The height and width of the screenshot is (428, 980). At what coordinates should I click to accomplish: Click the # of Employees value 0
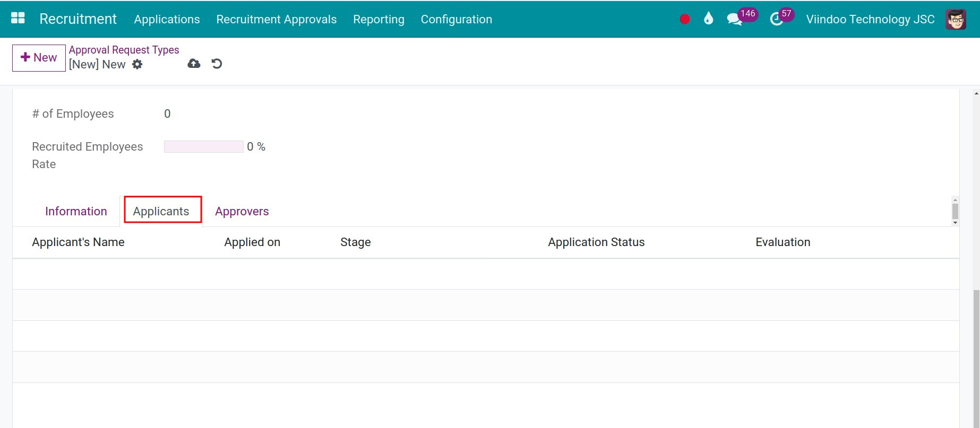point(167,114)
